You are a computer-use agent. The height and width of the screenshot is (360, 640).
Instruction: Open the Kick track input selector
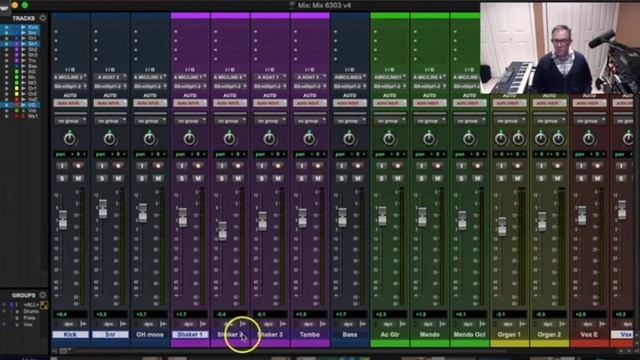(x=70, y=77)
